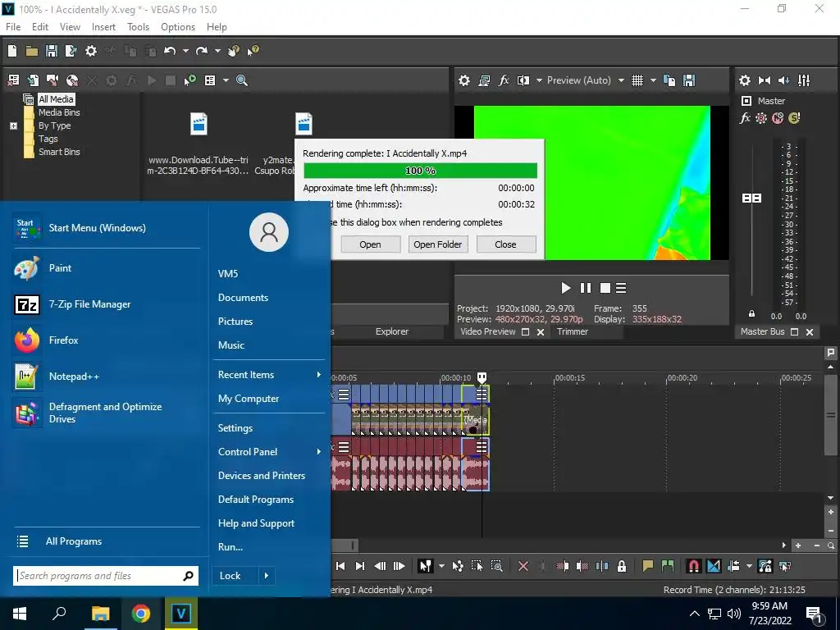Toggle Dim Output in Master Bus toolbar
This screenshot has height=630, width=840.
click(x=783, y=80)
